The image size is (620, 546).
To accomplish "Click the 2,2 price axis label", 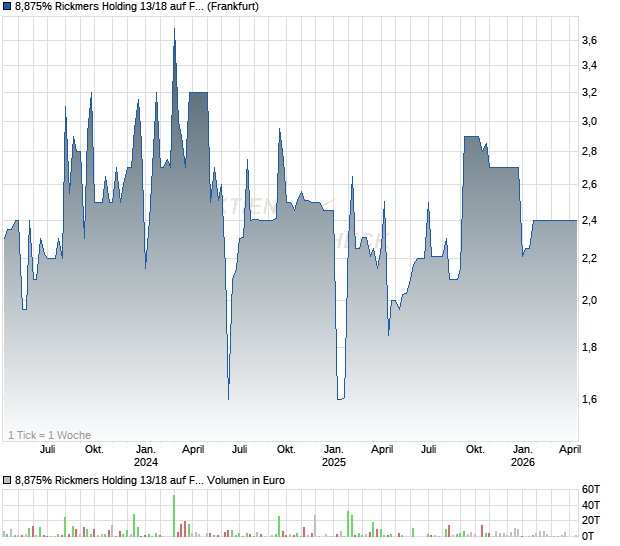I will pos(589,258).
